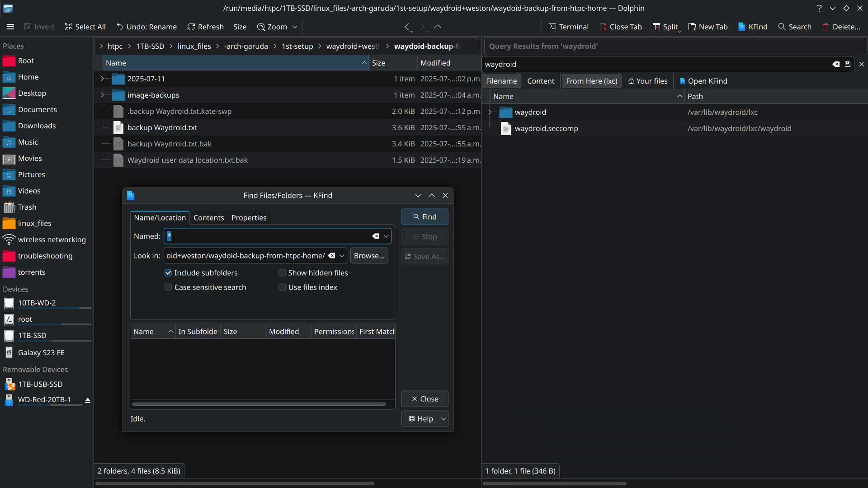Check Case sensitive search
Viewport: 868px width, 488px height.
[x=168, y=287]
